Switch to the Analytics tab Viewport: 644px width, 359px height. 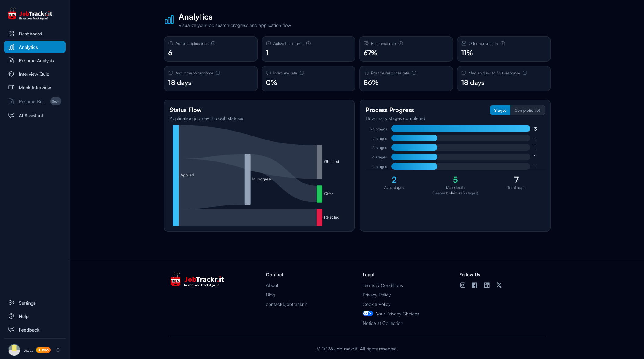[28, 47]
